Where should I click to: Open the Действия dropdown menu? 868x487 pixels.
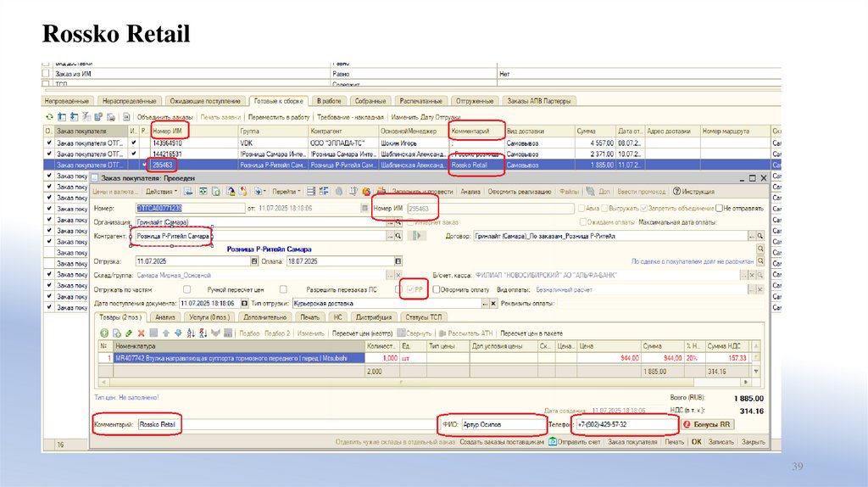tap(161, 192)
